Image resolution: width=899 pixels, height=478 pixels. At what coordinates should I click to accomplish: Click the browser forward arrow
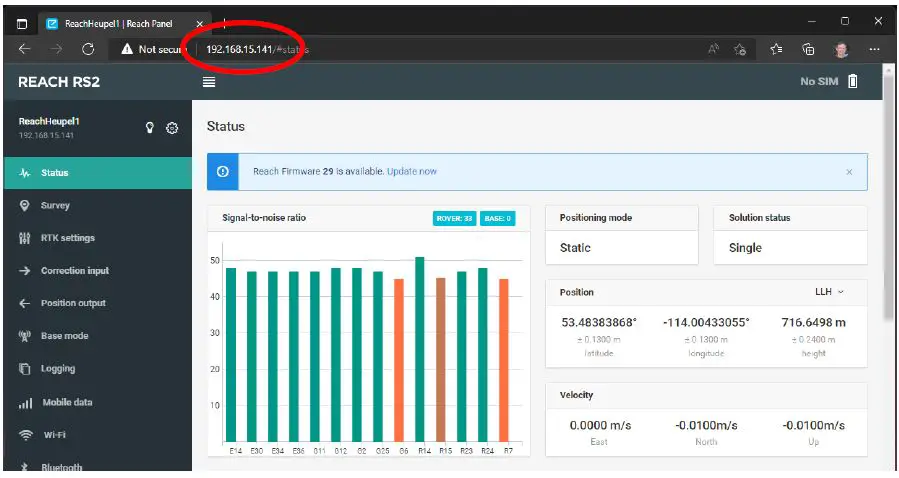[x=56, y=49]
